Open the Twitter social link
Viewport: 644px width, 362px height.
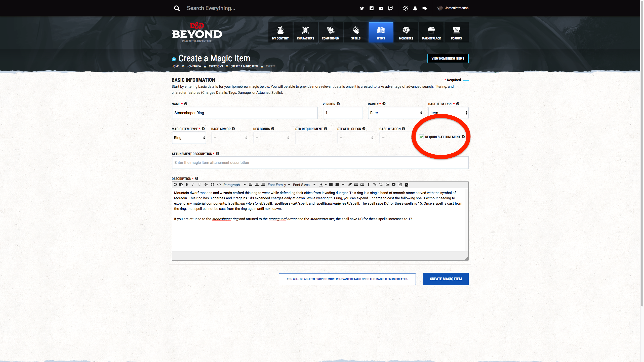pos(362,8)
